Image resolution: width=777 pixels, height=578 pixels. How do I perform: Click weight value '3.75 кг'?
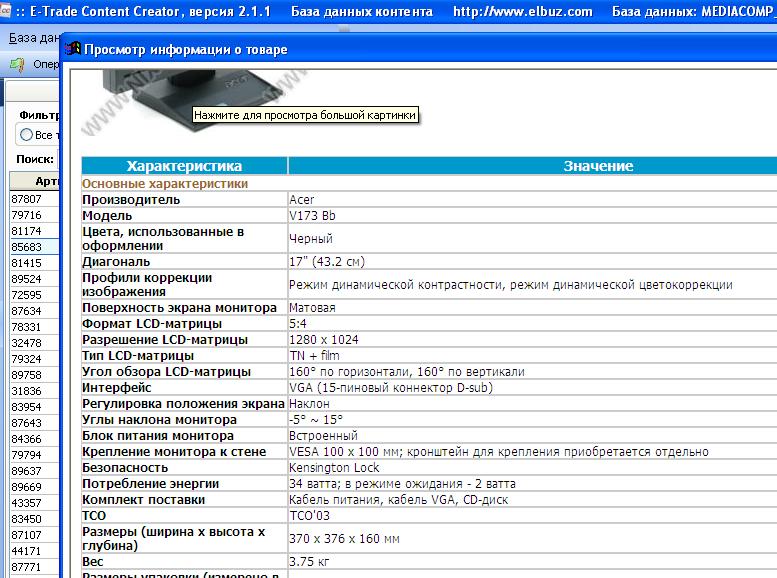[x=310, y=561]
